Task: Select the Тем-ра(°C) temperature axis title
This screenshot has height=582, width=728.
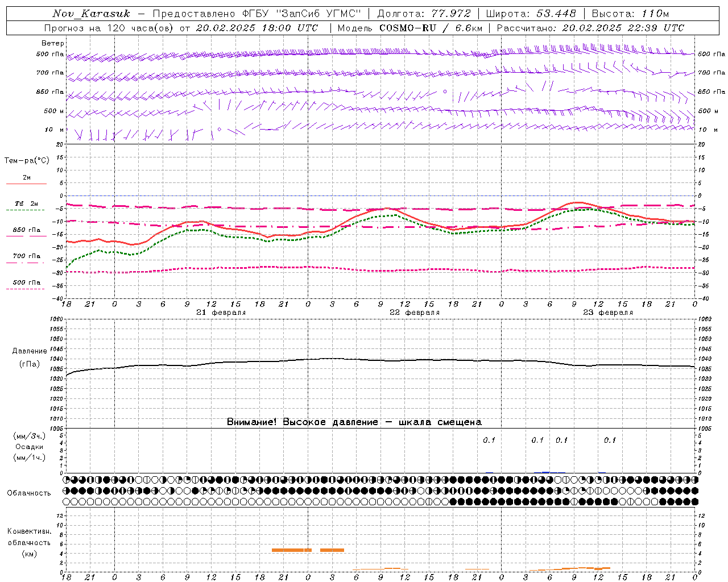Action: [27, 161]
